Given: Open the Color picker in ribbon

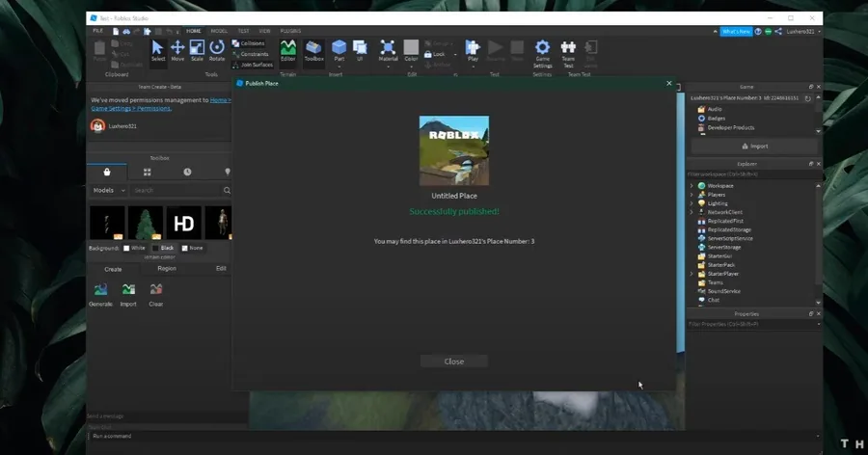Looking at the screenshot, I should (411, 51).
